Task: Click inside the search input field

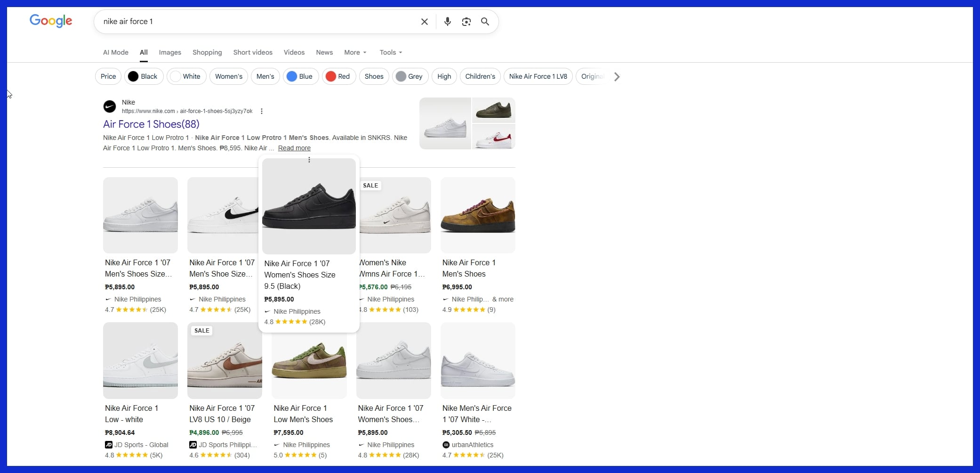Action: point(259,22)
